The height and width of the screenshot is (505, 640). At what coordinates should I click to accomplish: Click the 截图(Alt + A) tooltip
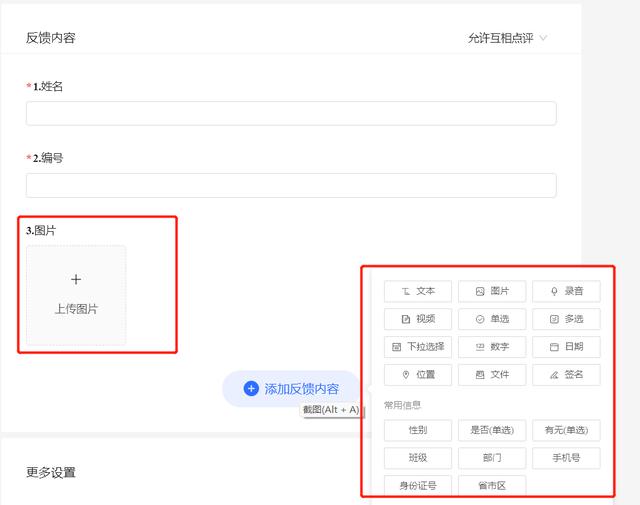point(331,409)
